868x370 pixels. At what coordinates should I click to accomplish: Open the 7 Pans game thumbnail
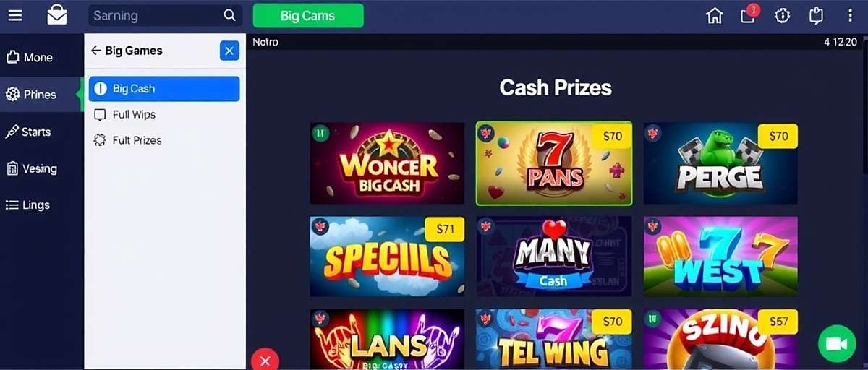tap(554, 163)
